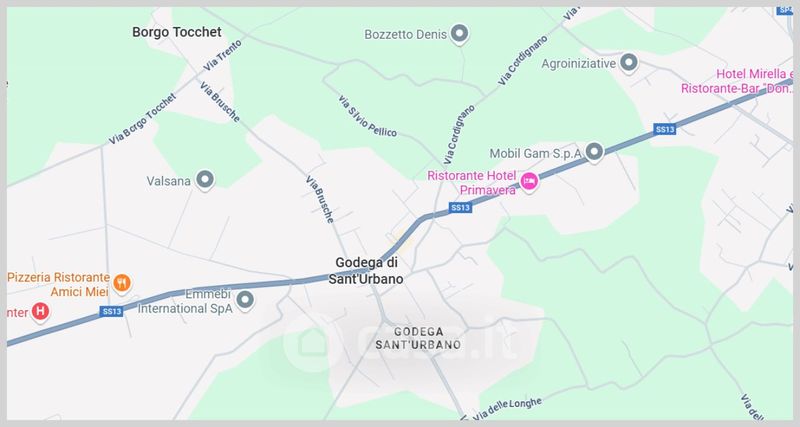Select the Agroiniziative map marker
800x427 pixels.
(x=629, y=63)
